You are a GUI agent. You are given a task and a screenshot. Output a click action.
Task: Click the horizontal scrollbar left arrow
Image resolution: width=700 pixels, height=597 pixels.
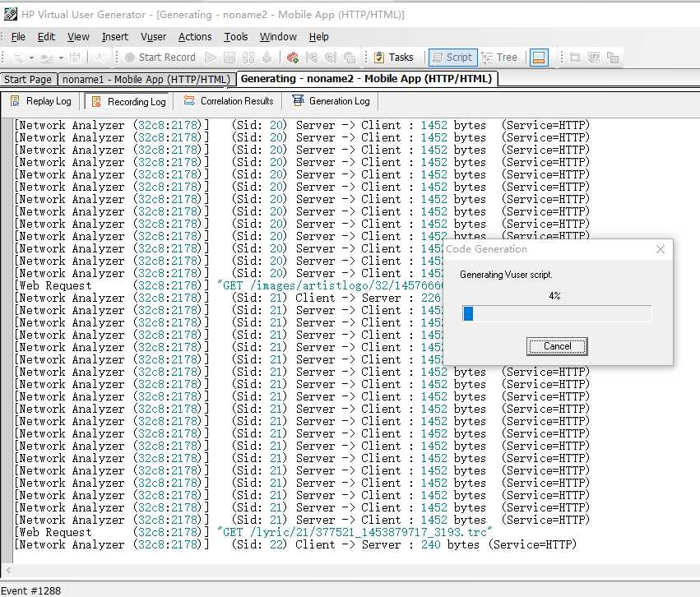(8, 570)
